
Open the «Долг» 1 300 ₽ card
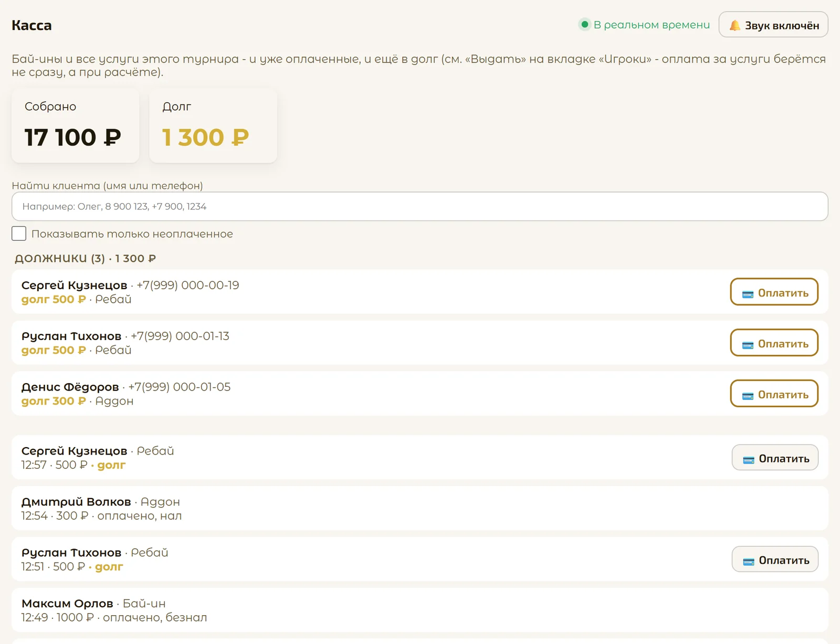[213, 125]
